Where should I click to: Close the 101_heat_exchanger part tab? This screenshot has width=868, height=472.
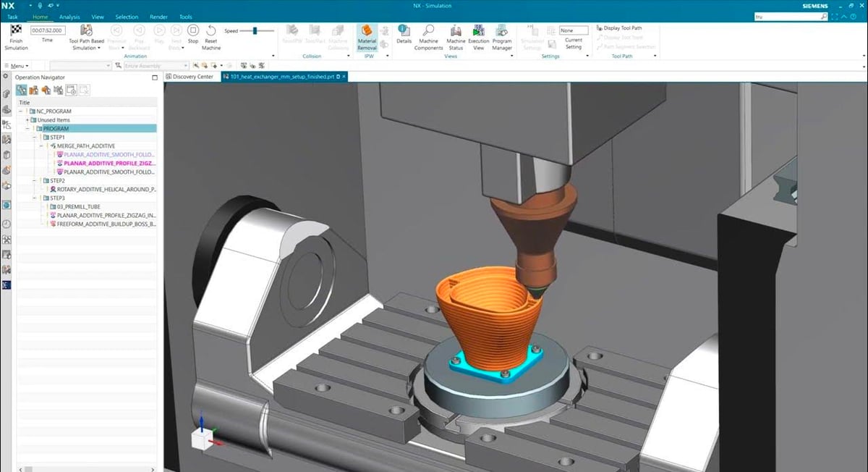344,76
